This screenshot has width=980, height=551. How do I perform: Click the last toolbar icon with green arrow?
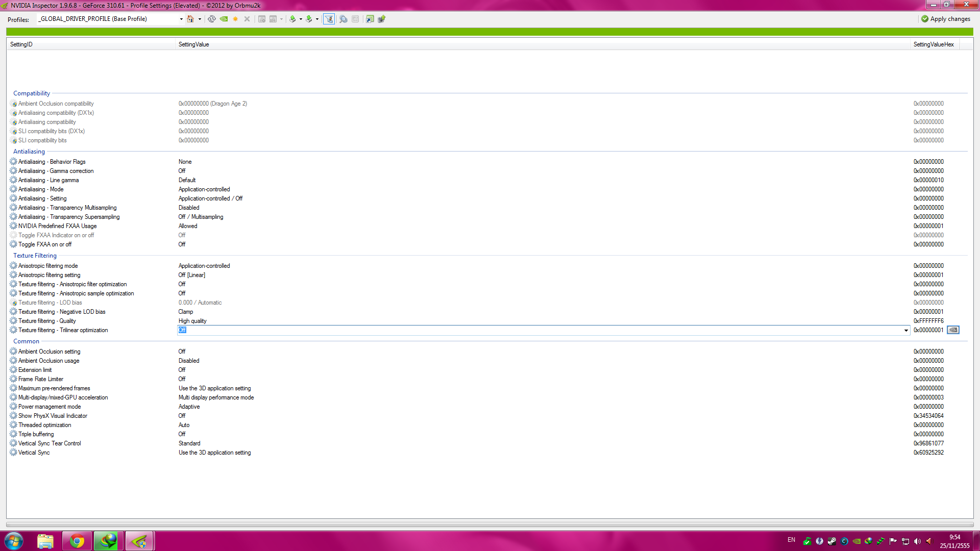381,19
